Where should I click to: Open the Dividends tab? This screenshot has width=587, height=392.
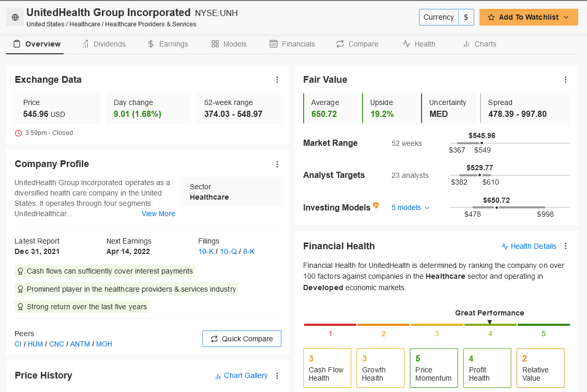[104, 44]
